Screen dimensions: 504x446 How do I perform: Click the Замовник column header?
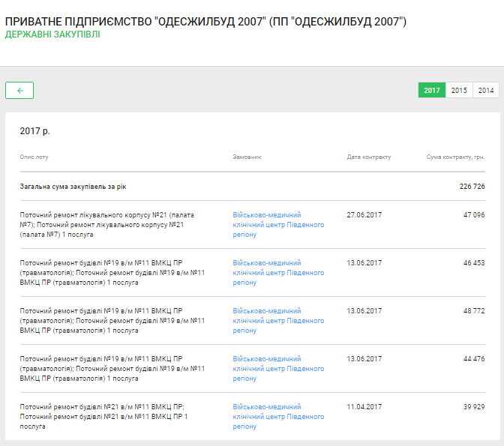(247, 157)
